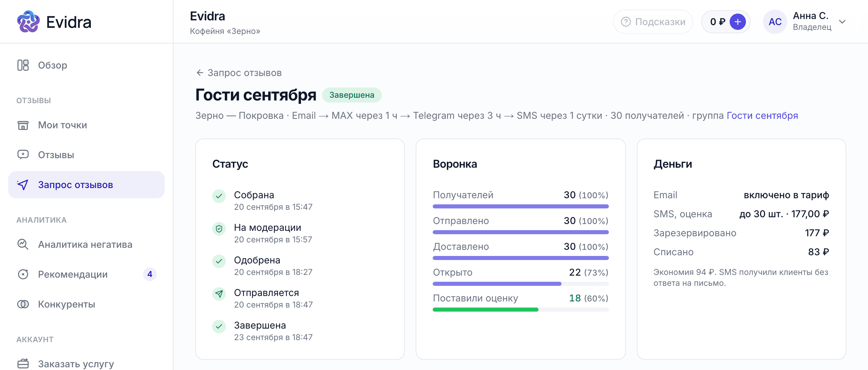Click the Завершена status badge
Screen dimensions: 868x370
point(352,95)
